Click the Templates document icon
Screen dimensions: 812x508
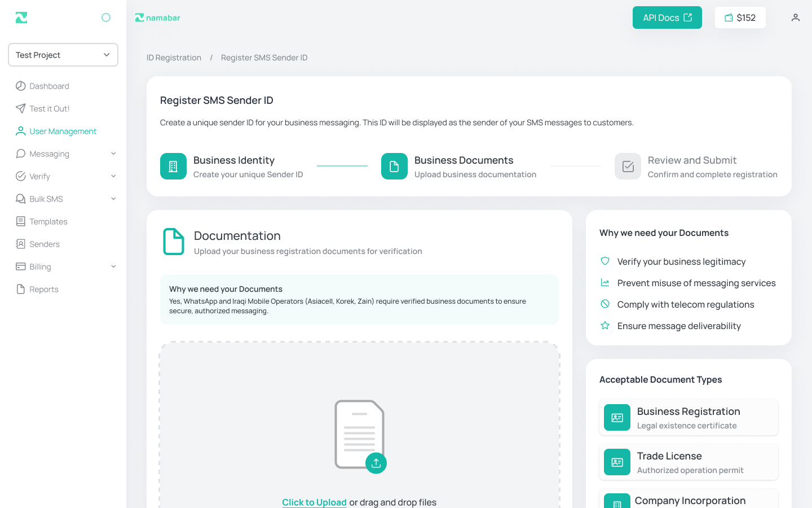(21, 221)
